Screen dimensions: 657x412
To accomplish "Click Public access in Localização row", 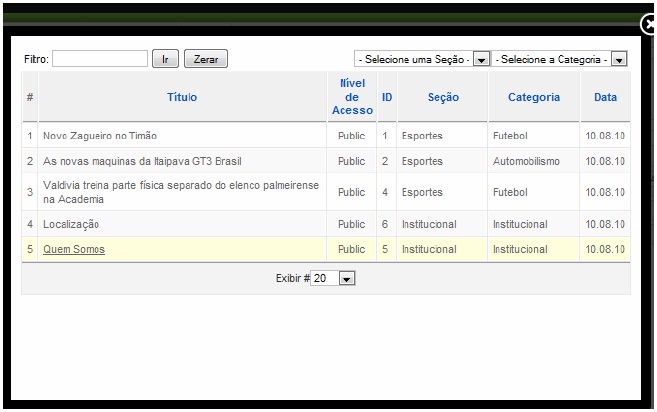I will pyautogui.click(x=352, y=224).
